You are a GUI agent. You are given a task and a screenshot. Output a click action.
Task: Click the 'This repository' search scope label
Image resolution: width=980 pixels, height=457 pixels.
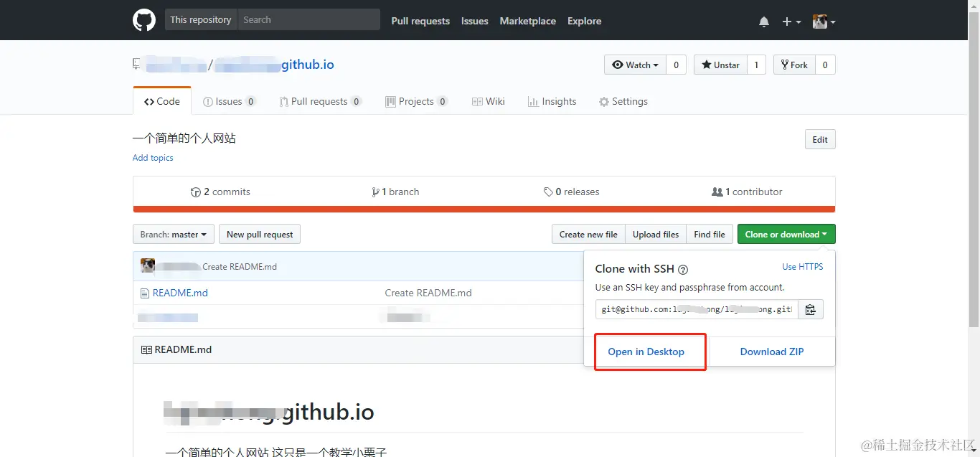[x=201, y=19]
